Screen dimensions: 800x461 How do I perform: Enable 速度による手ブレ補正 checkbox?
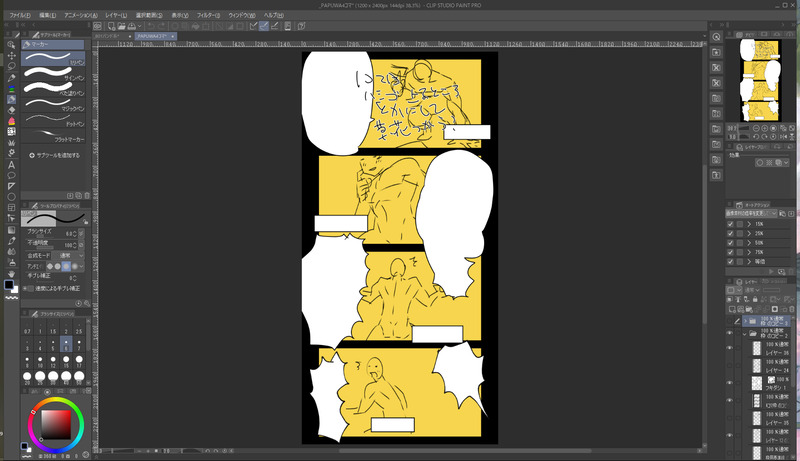pyautogui.click(x=30, y=289)
